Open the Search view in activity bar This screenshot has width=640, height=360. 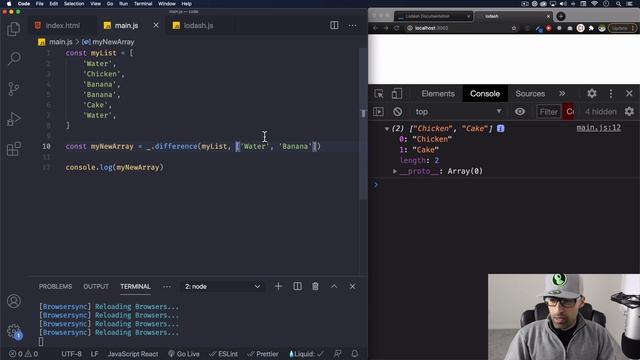tap(13, 59)
